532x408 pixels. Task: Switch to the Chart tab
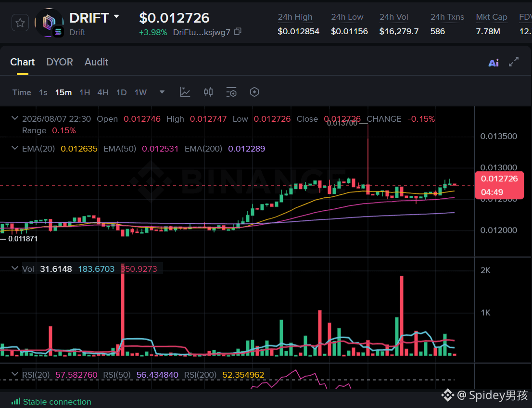click(x=23, y=62)
